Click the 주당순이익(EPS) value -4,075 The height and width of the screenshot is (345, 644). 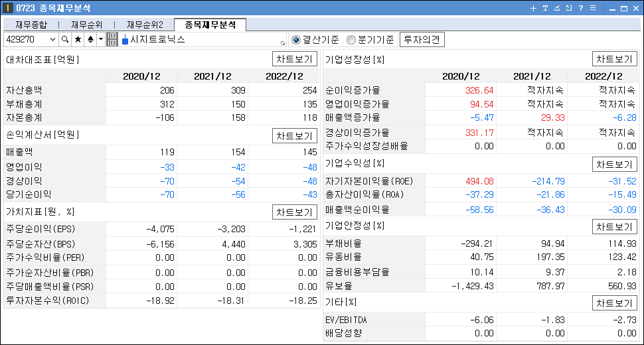[160, 229]
